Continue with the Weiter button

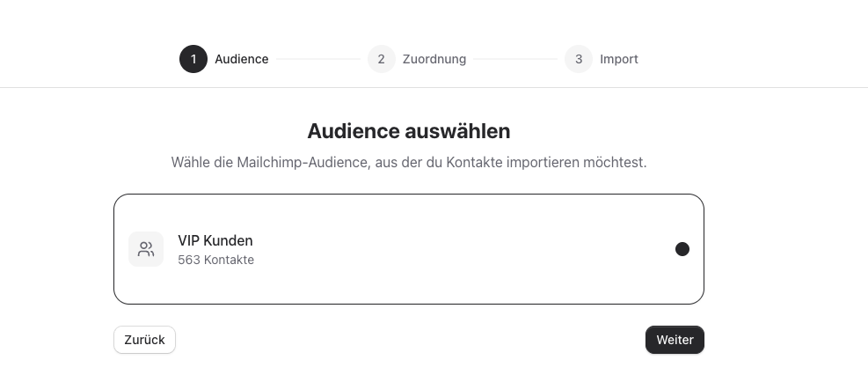[675, 340]
